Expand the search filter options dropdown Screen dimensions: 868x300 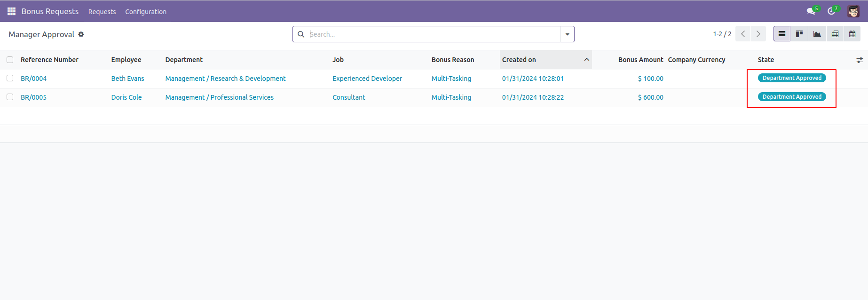point(567,34)
